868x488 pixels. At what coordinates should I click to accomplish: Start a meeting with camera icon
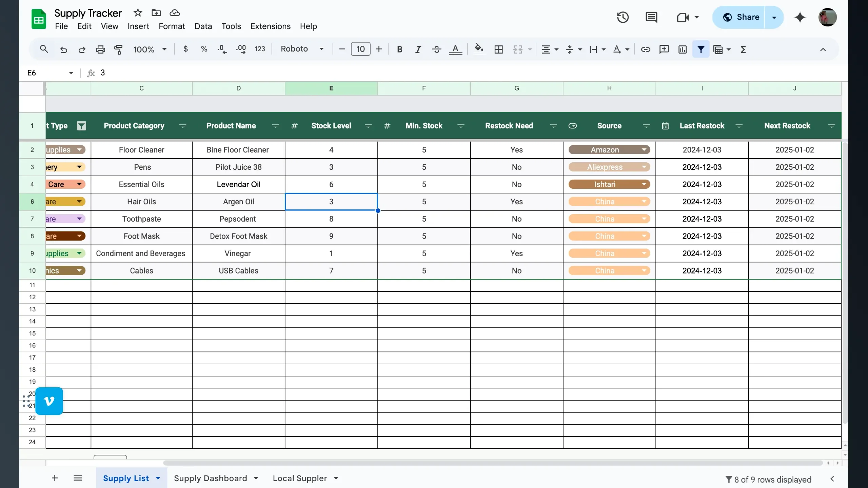[x=683, y=17]
